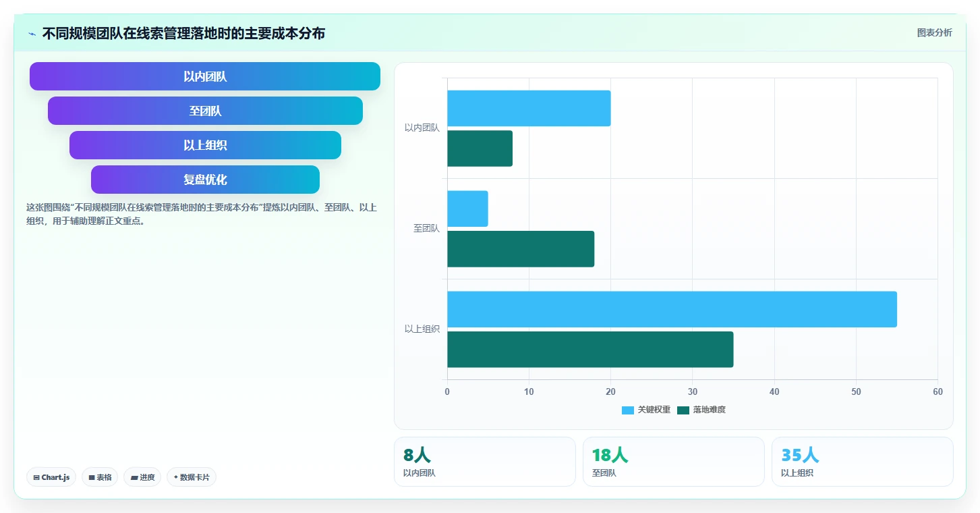The height and width of the screenshot is (513, 980).
Task: Click 关键权重 bar for 以内团队
Action: (529, 108)
